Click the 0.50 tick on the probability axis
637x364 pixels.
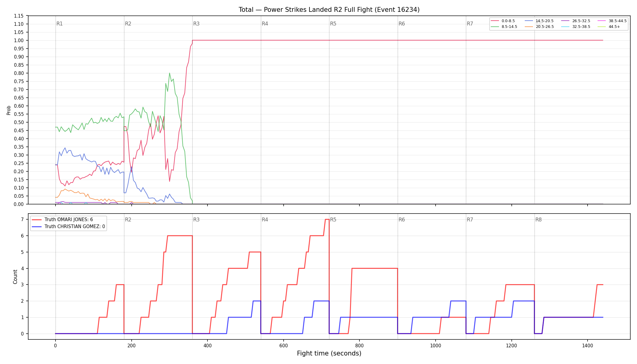(19, 122)
